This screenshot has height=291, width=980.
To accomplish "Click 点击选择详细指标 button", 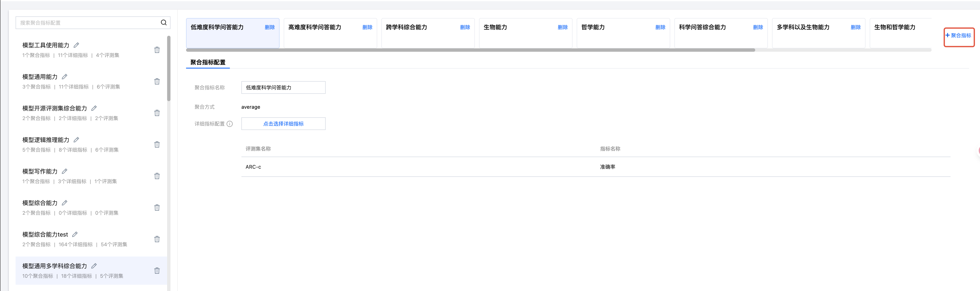I will tap(283, 124).
